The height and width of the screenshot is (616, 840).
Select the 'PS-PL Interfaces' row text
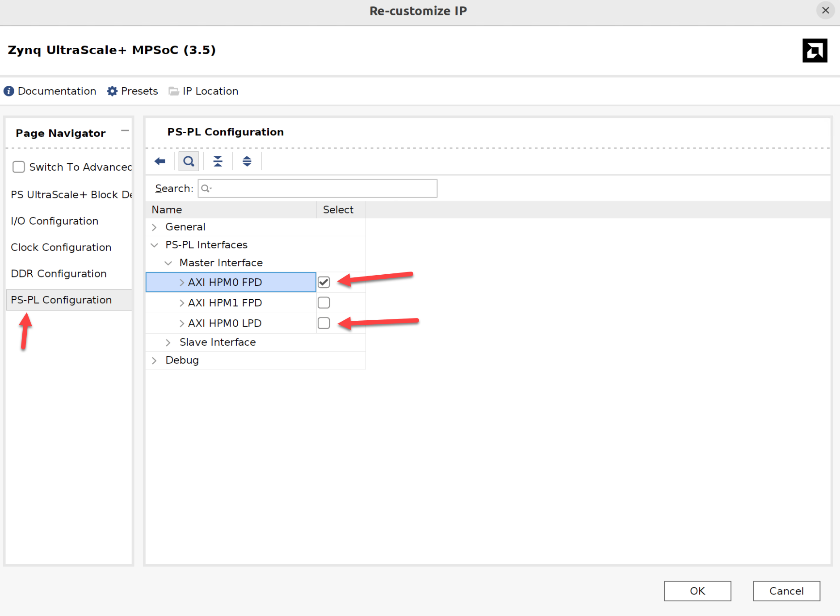point(206,245)
